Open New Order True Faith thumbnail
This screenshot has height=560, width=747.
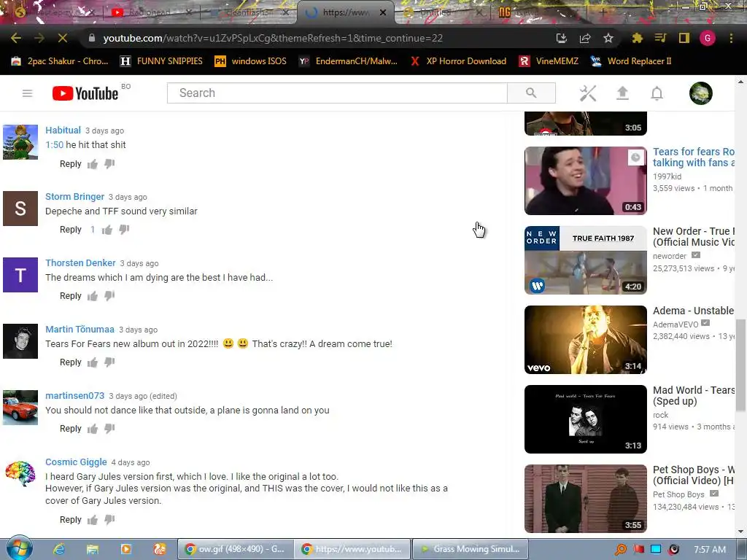pos(586,260)
